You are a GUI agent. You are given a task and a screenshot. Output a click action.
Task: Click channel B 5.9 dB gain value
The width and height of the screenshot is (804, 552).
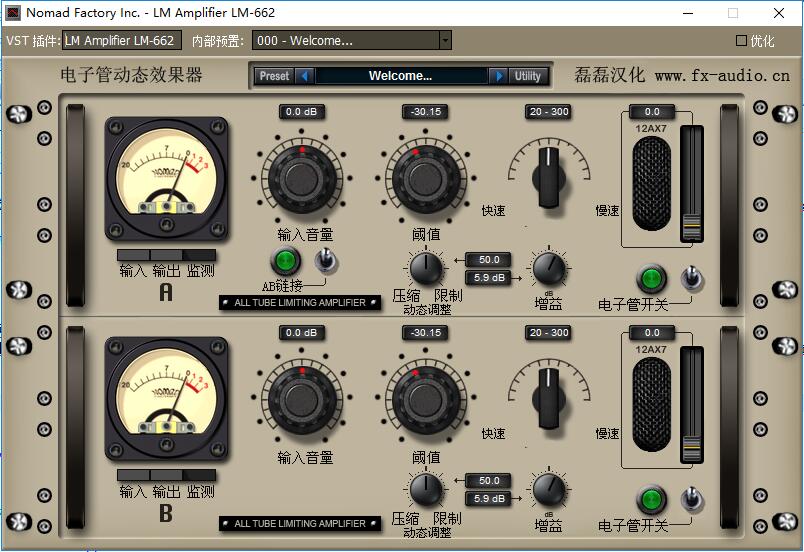point(488,499)
